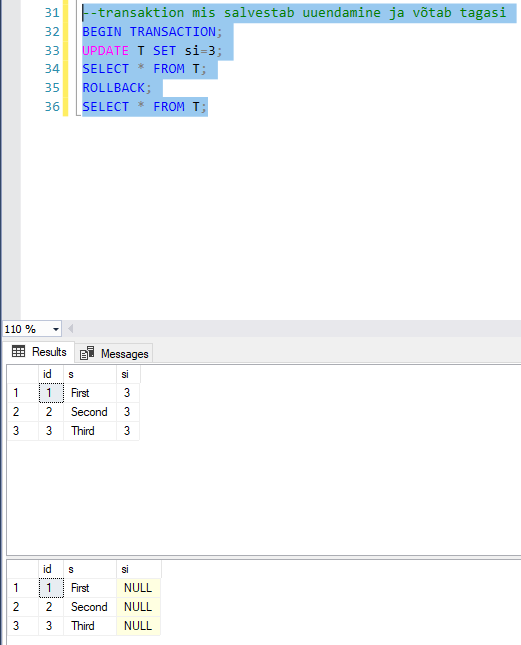Click line number 33 in the margin
The width and height of the screenshot is (521, 645).
pos(52,51)
